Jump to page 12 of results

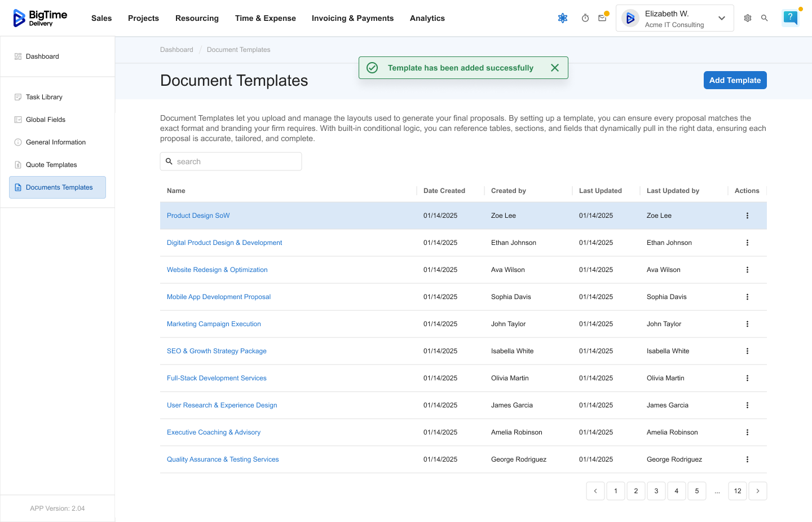738,491
